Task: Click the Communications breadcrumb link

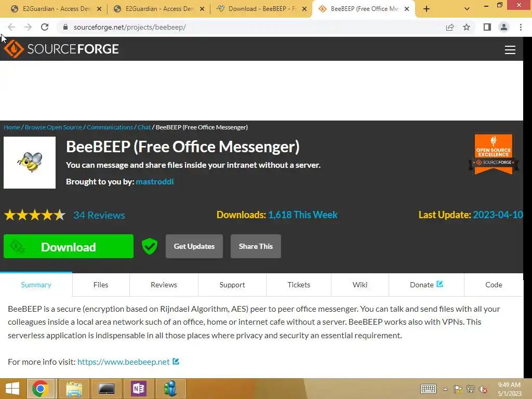Action: point(110,127)
